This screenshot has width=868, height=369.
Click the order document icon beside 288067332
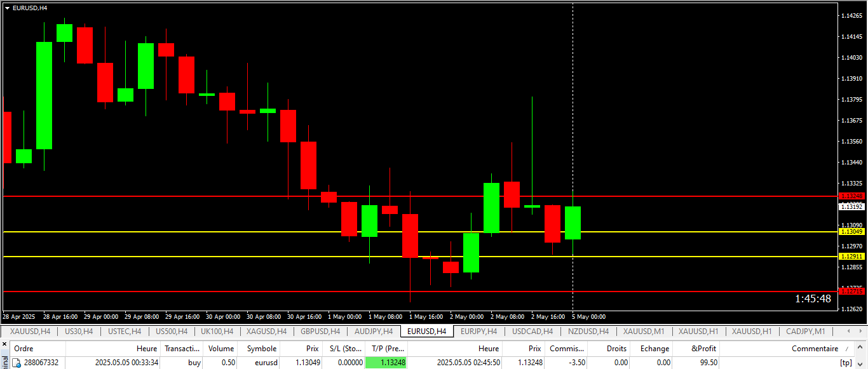pyautogui.click(x=17, y=363)
